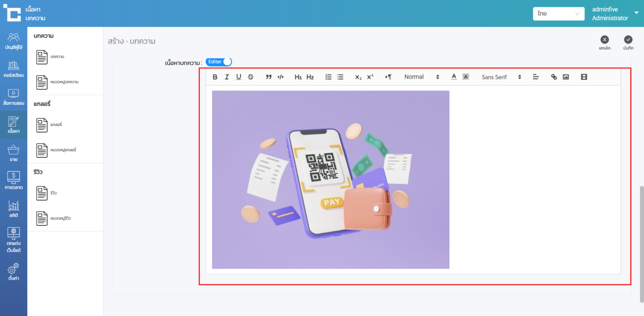
Task: Start an ordered numbered list
Action: (328, 77)
